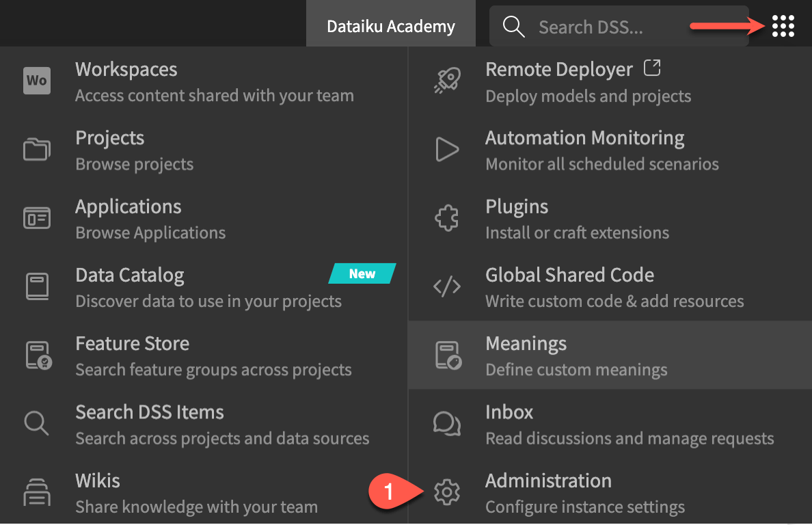Click the Projects folder icon

tap(37, 149)
